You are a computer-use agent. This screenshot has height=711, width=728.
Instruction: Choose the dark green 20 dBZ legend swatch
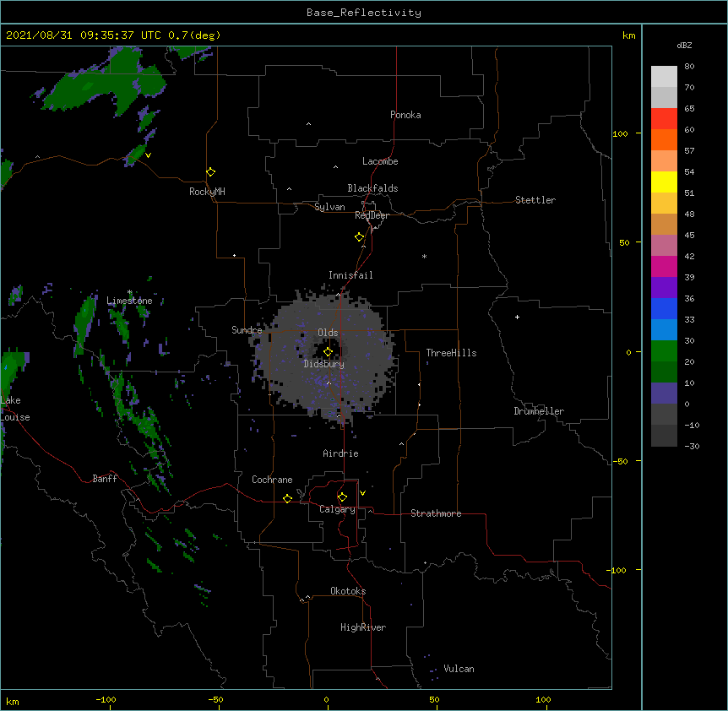pos(664,372)
